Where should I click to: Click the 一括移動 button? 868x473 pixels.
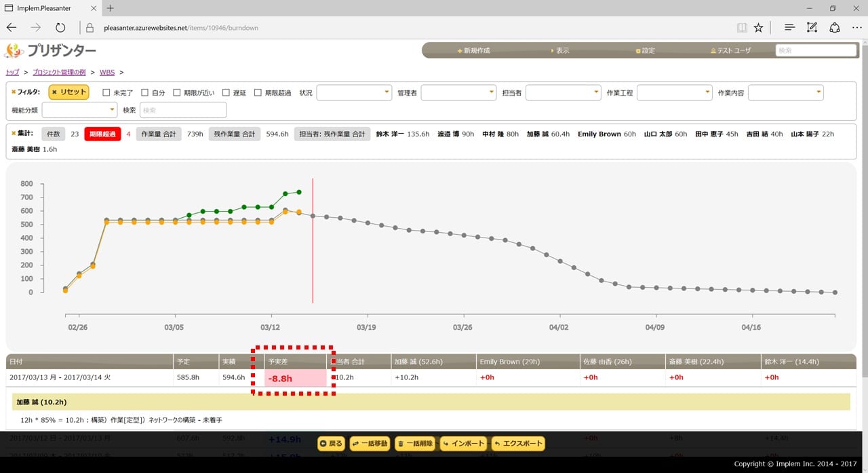[370, 444]
